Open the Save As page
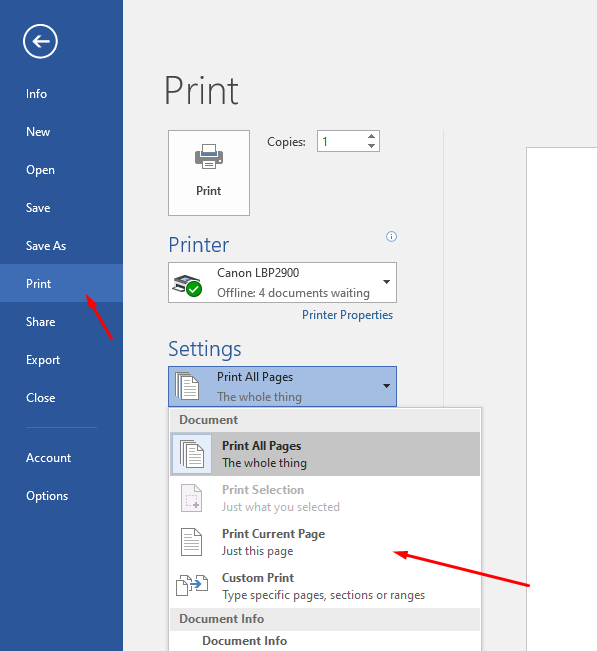Screen dimensions: 597x651 coord(46,246)
